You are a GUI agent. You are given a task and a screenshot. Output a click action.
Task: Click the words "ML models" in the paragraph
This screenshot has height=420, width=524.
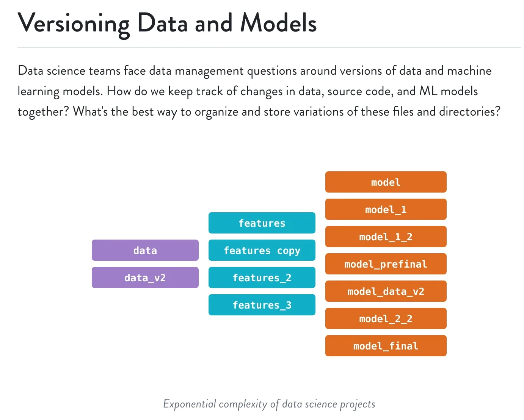coord(448,91)
